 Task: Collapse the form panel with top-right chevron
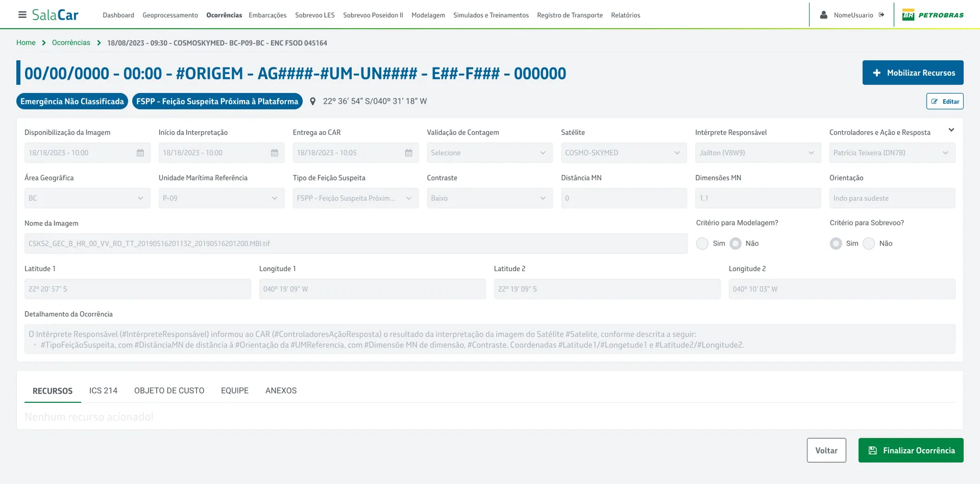pos(951,130)
